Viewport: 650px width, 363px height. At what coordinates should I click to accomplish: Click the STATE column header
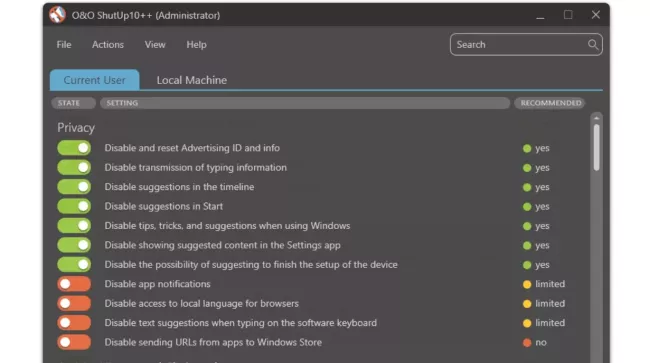73,103
